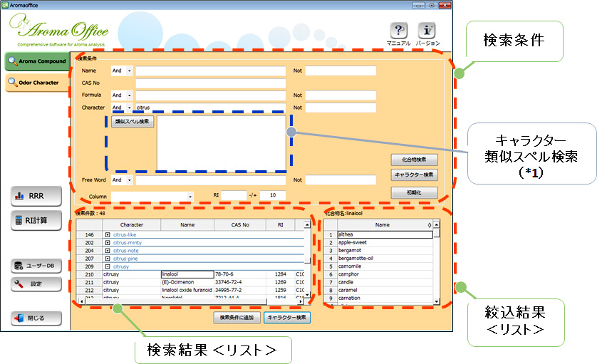Viewport: 597px width, 364px height.
Task: Expand the citrus-minty row
Action: (x=108, y=243)
